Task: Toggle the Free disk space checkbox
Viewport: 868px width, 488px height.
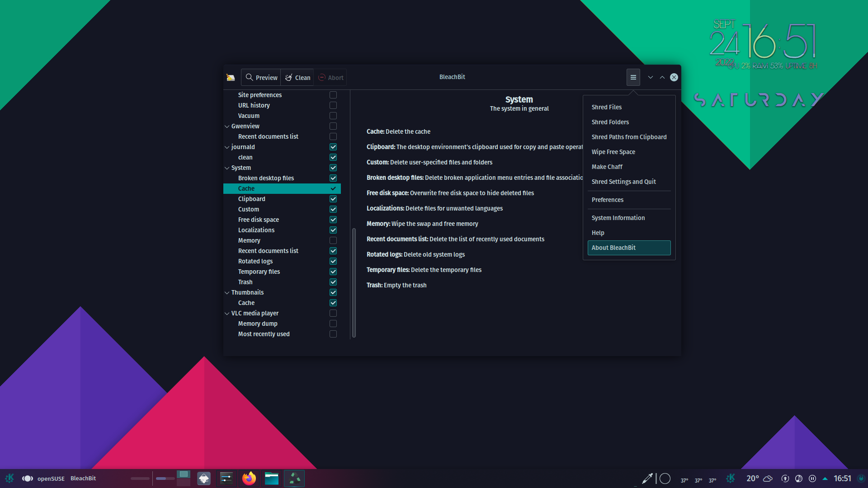Action: (x=333, y=220)
